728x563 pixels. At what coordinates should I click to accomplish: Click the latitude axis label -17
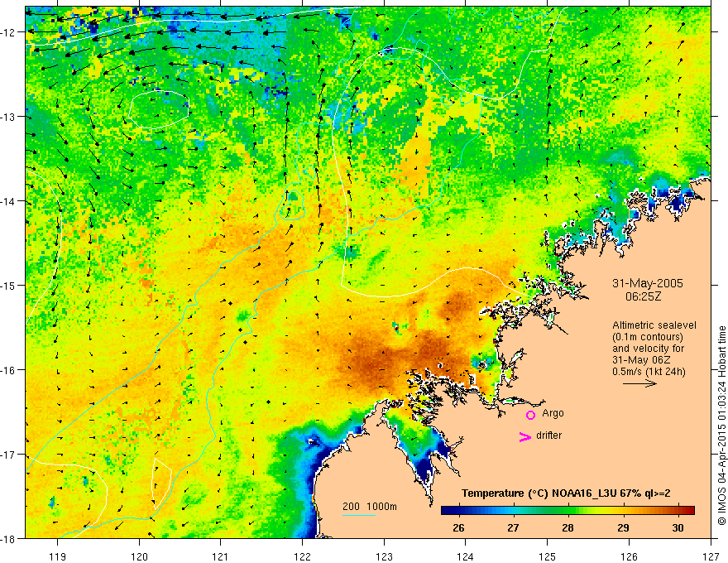point(9,455)
